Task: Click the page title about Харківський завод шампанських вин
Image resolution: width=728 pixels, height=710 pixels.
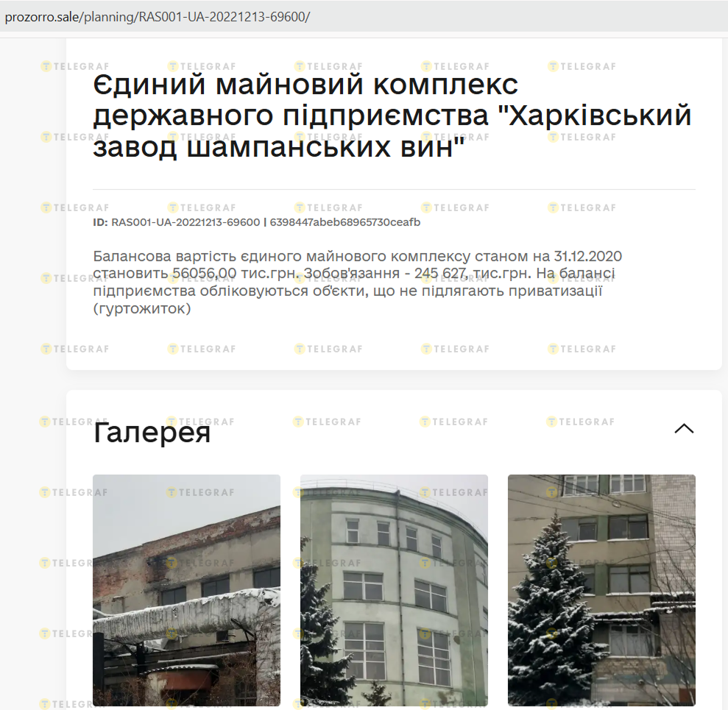Action: pyautogui.click(x=392, y=117)
